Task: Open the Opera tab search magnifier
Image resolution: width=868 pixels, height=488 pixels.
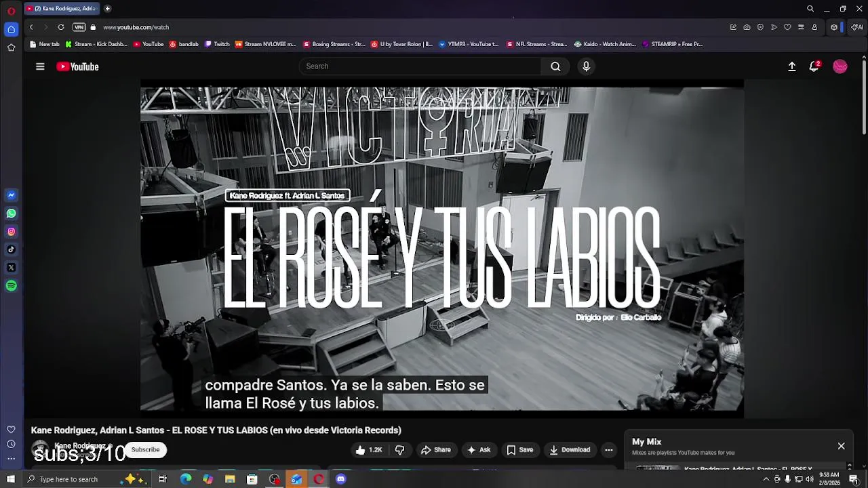Action: (810, 9)
